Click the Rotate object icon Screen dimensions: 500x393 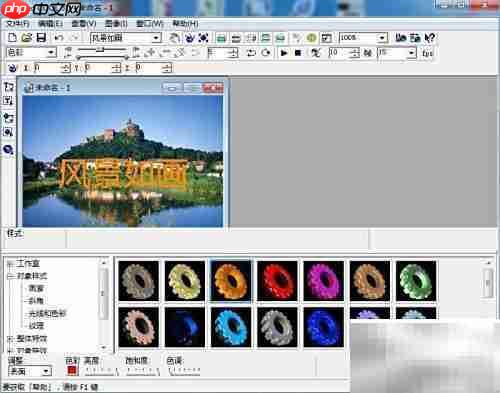[x=166, y=53]
